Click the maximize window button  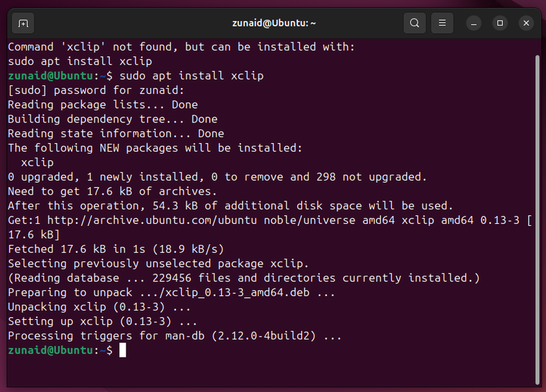click(500, 23)
